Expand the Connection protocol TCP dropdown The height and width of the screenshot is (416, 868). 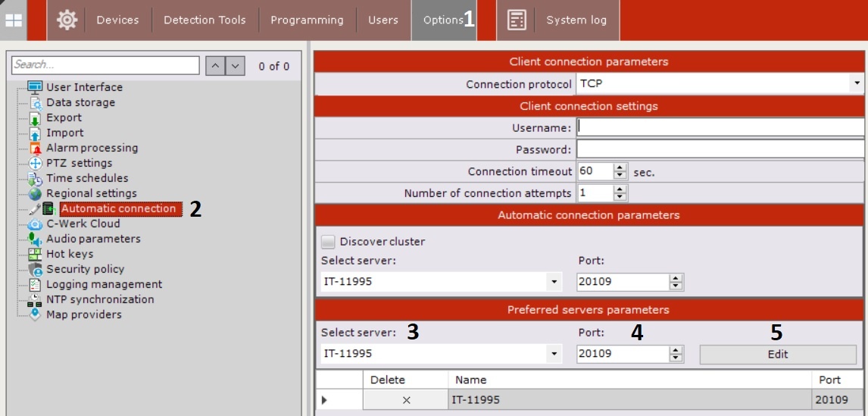[857, 83]
